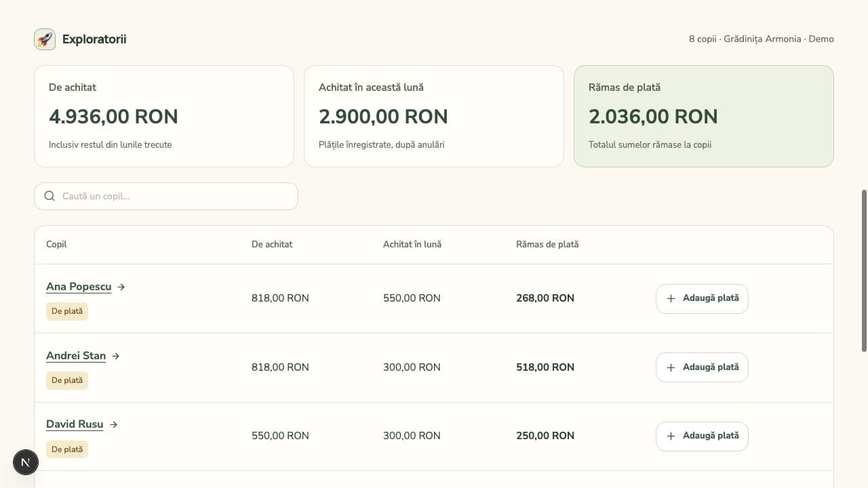Viewport: 868px width, 488px height.
Task: Add a payment for David Rusu
Action: tap(702, 436)
